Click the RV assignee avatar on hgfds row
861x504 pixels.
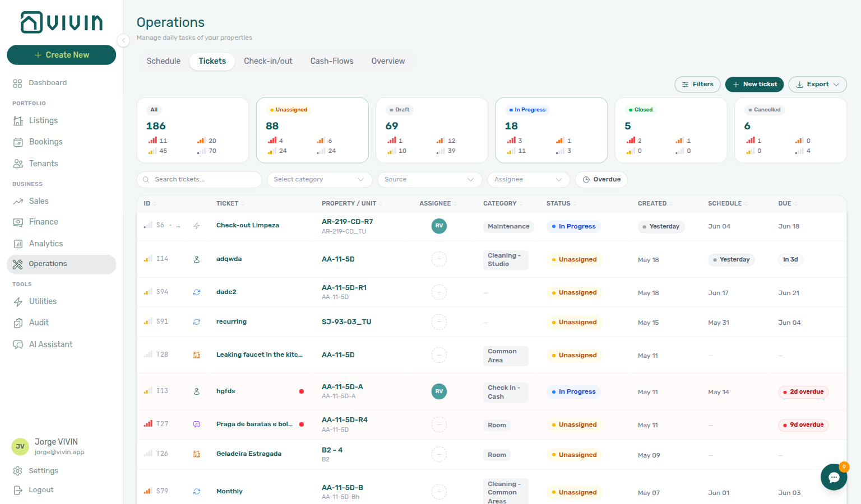tap(439, 391)
